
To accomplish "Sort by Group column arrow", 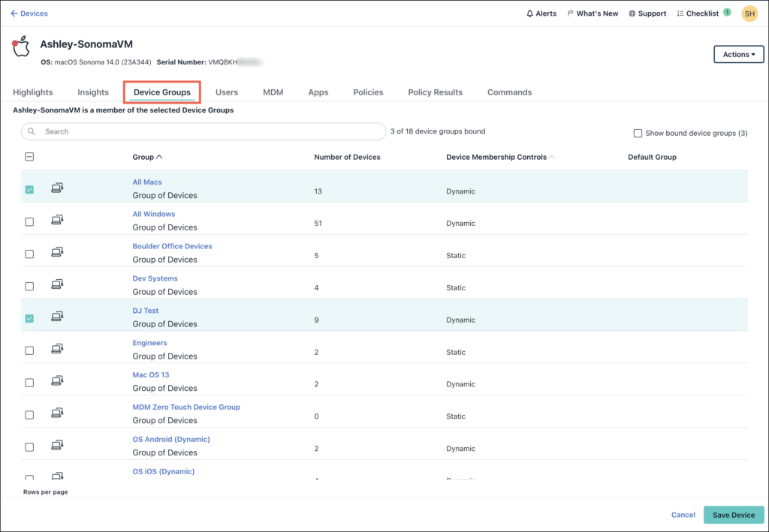I will [x=159, y=158].
